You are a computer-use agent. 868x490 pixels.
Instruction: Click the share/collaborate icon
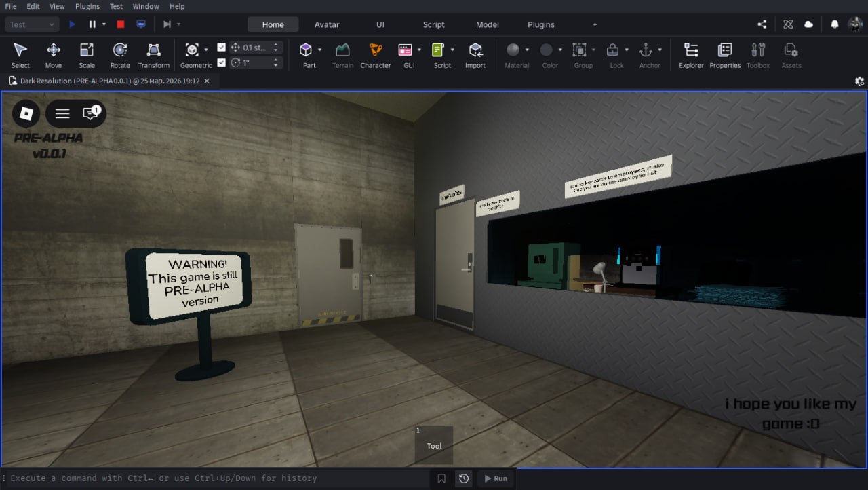[762, 24]
